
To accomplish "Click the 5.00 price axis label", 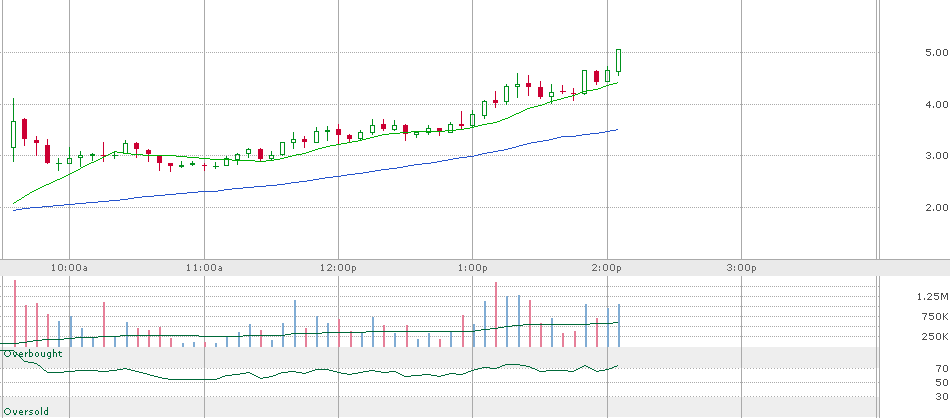I will [x=937, y=53].
